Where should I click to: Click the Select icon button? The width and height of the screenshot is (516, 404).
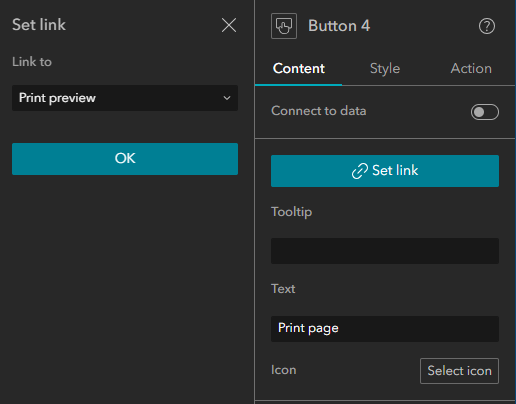(459, 371)
